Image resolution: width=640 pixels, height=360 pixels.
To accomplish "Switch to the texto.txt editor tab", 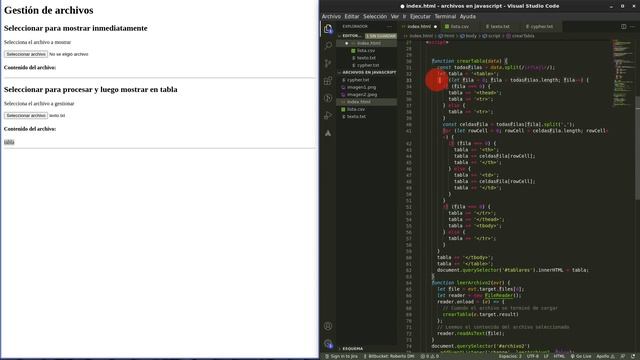I will pyautogui.click(x=499, y=27).
